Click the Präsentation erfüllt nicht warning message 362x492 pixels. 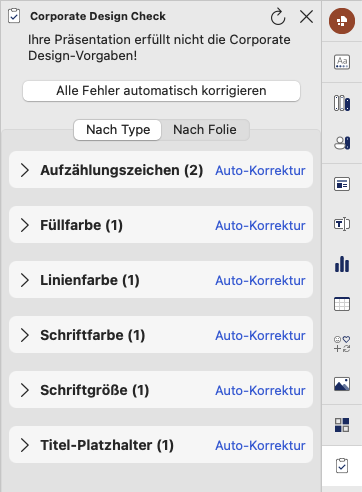coord(159,48)
